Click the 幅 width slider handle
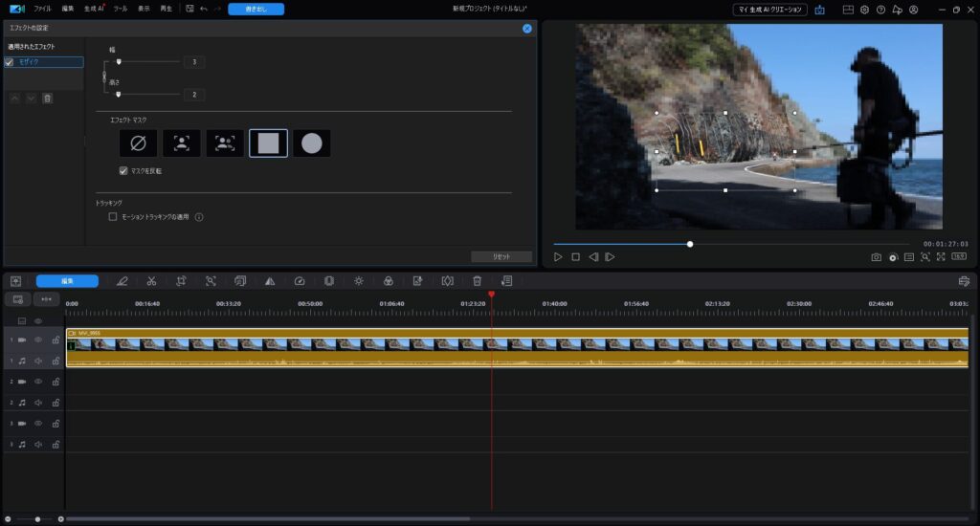Image resolution: width=980 pixels, height=526 pixels. point(119,61)
